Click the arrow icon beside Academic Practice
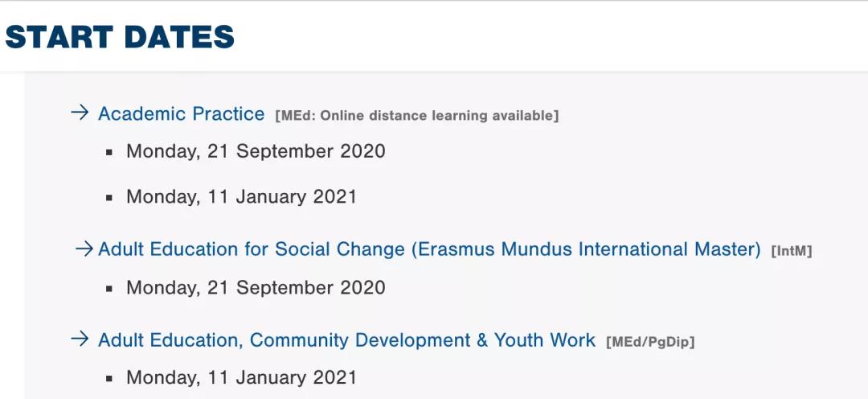The image size is (868, 399). (80, 113)
